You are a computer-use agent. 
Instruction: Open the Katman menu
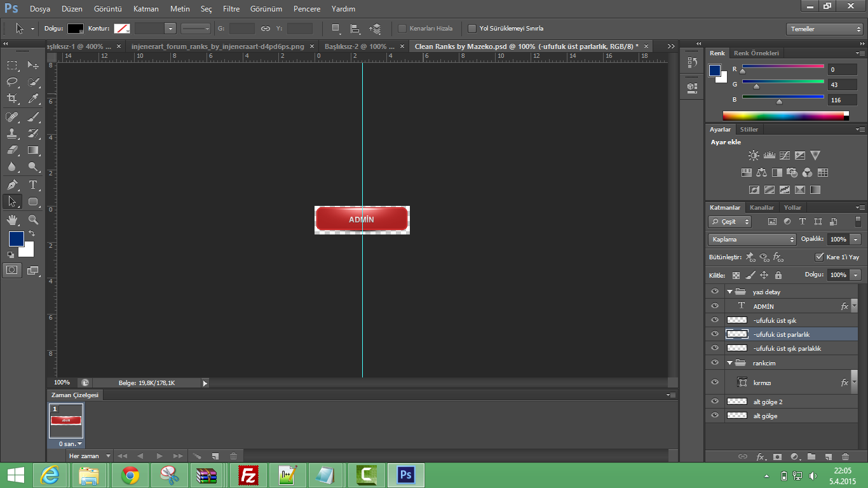(x=146, y=9)
